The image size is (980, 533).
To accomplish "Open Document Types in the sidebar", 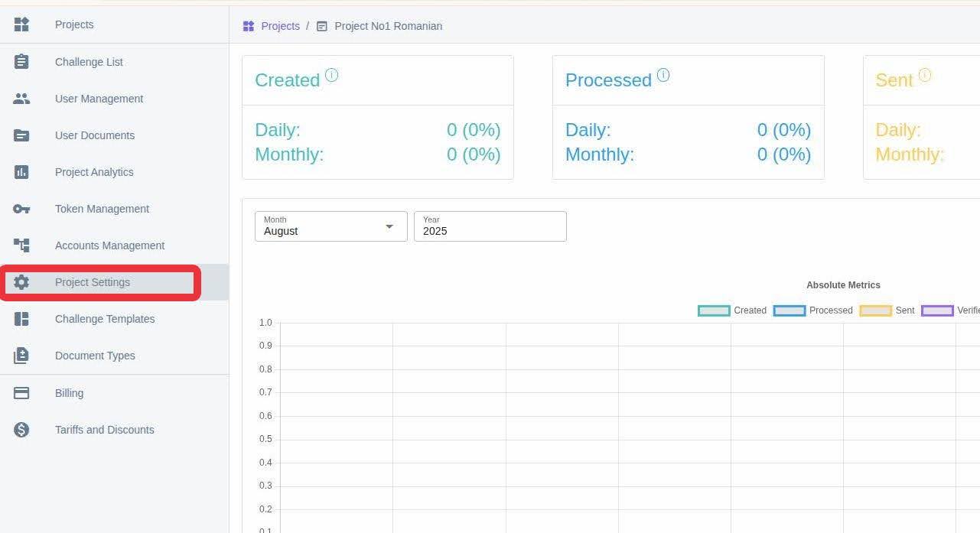I will point(95,356).
